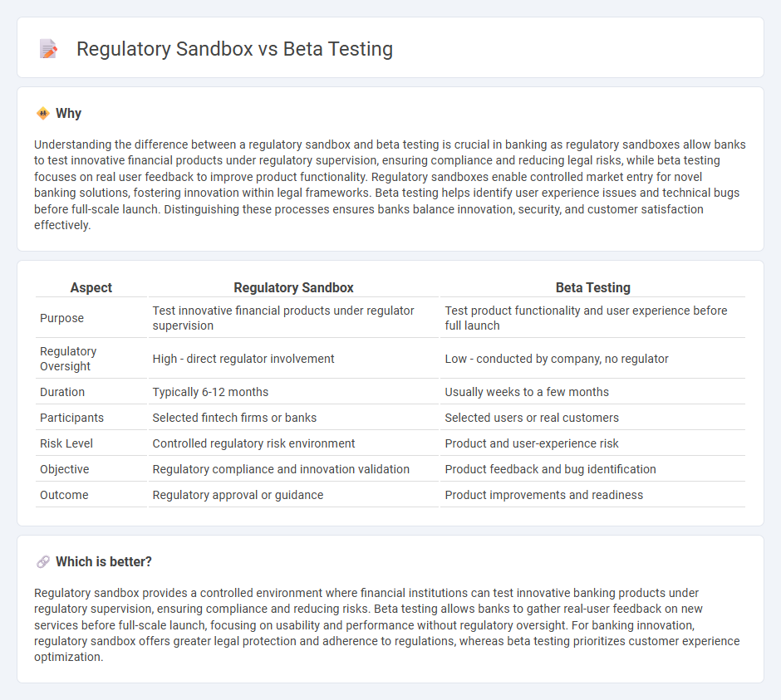The height and width of the screenshot is (700, 781).
Task: Click cell 'Regulatory compliance and innovation validation'
Action: (293, 469)
